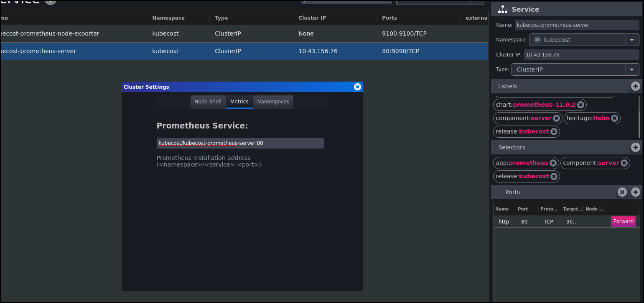
Task: Remove the release:kubecost selector
Action: [554, 176]
